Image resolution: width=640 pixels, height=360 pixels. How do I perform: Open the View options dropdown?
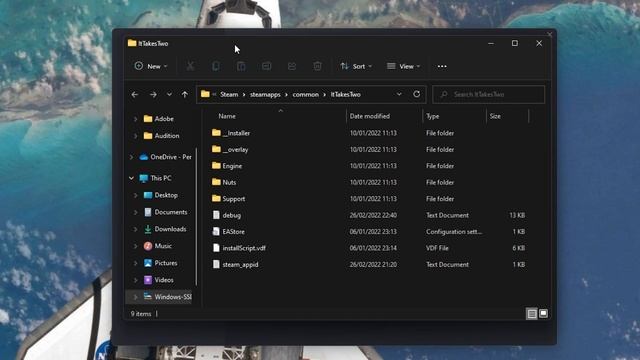pyautogui.click(x=403, y=66)
